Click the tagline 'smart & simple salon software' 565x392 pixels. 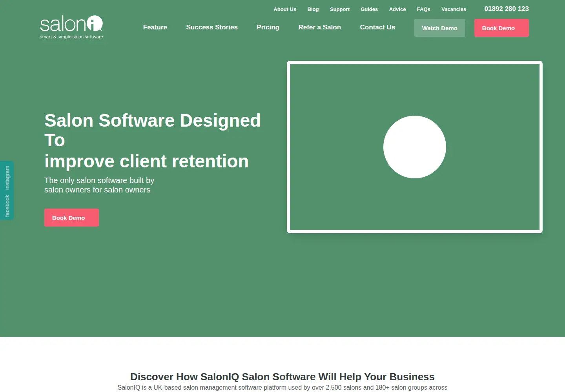(x=71, y=37)
